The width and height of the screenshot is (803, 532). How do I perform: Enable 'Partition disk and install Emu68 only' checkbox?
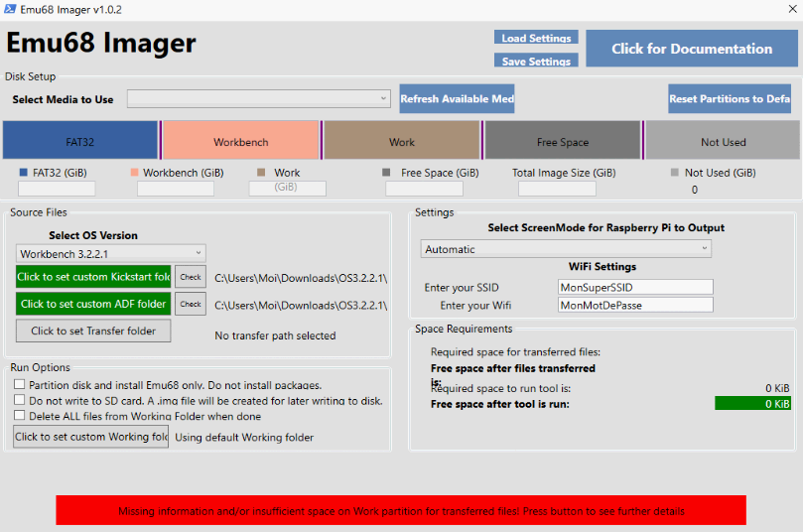[19, 385]
